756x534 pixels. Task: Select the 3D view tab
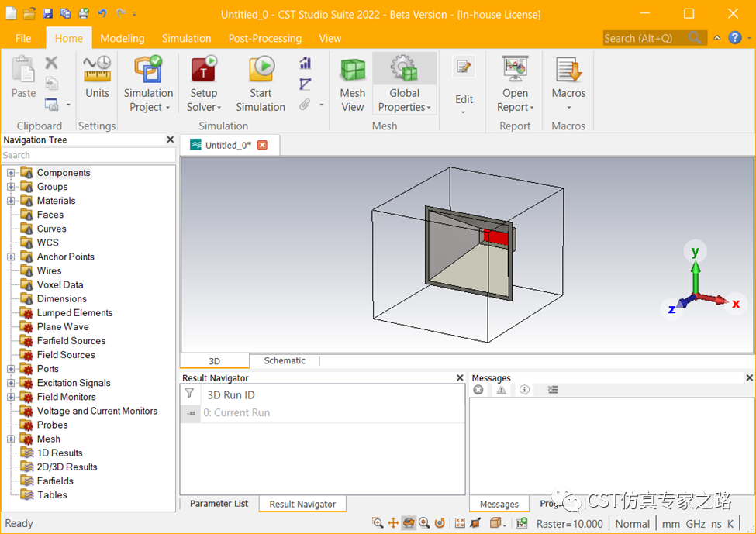click(215, 361)
